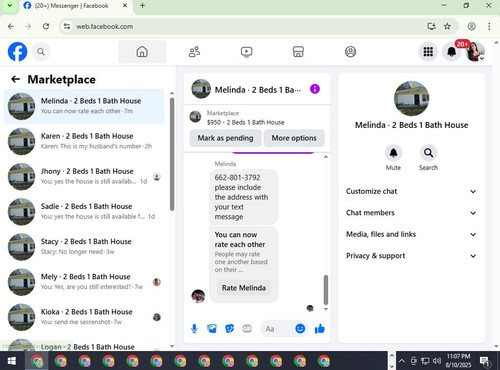Open the Facebook logo home link
500x370 pixels.
pyautogui.click(x=17, y=52)
